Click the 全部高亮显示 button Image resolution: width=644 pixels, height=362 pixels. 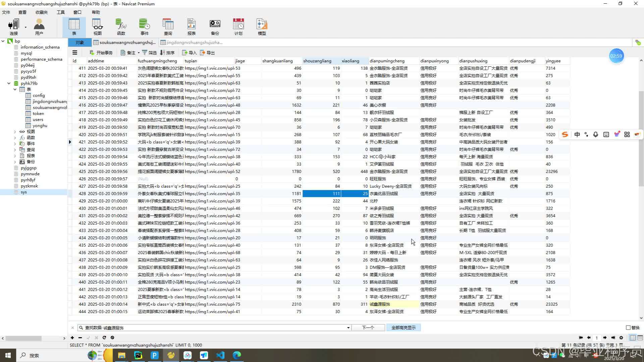pos(403,327)
